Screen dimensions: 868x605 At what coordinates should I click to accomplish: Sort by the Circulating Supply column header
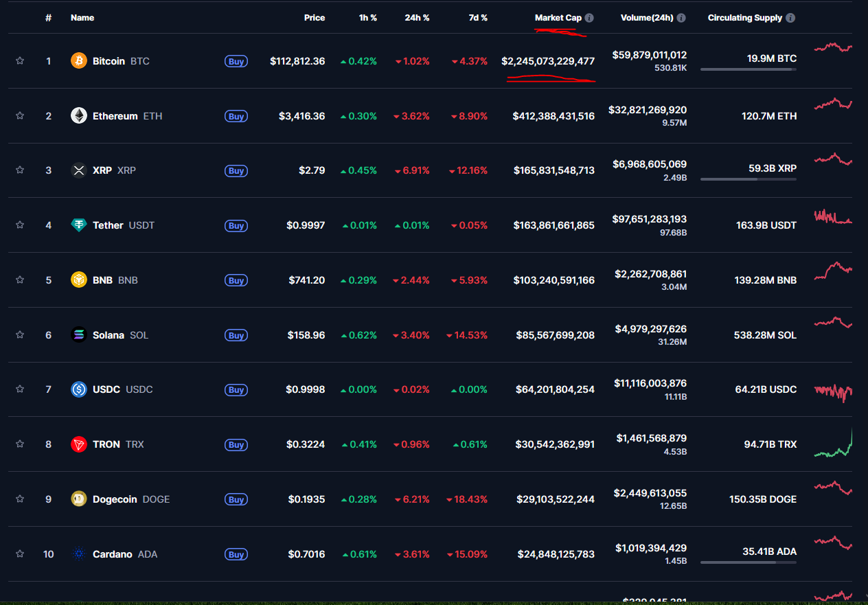tap(745, 18)
